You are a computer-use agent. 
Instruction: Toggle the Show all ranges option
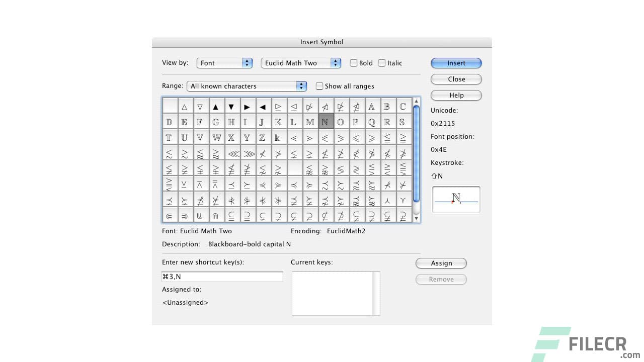[x=319, y=86]
